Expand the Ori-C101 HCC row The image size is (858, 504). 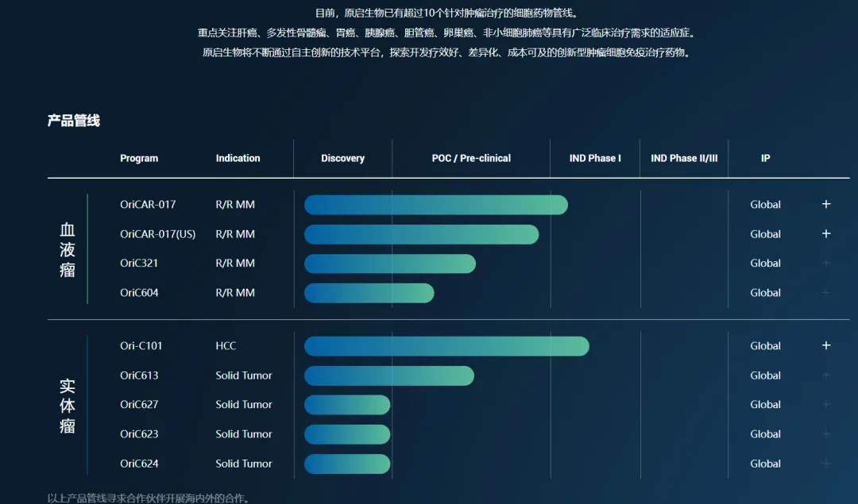826,346
